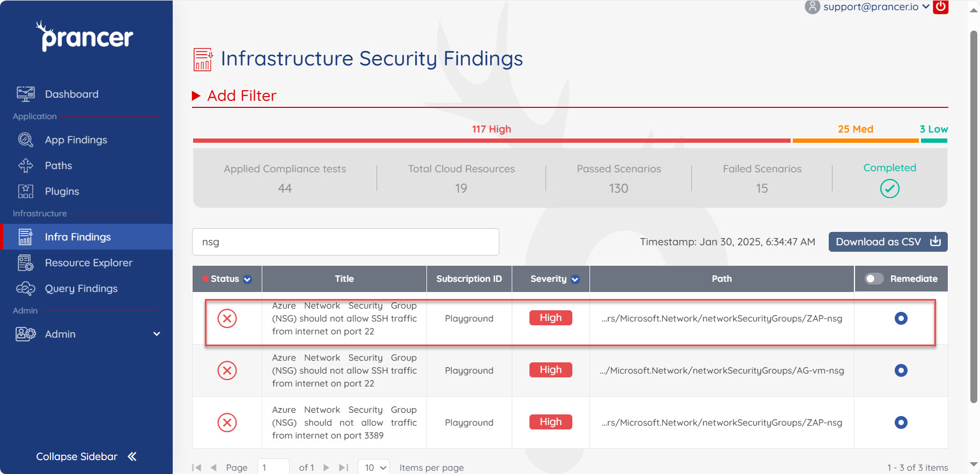Screen dimensions: 980x474
Task: Click the Applied Compliance tests 44 stat
Action: (x=285, y=178)
